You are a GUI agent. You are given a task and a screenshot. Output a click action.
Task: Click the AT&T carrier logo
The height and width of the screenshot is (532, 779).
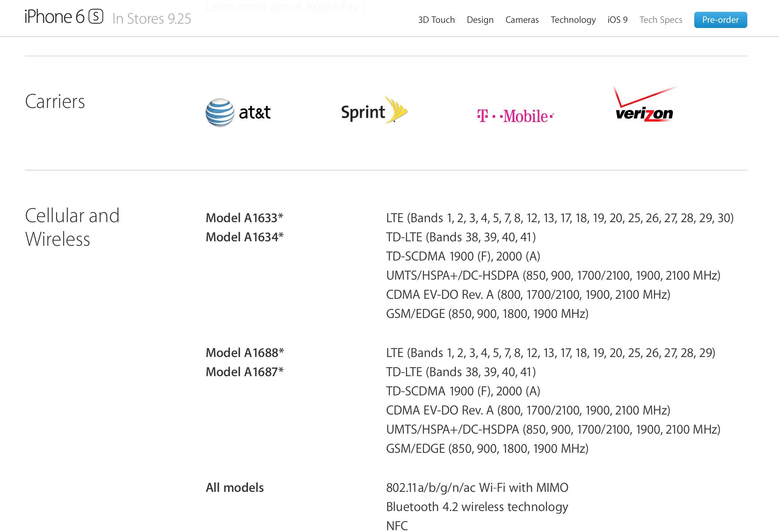[238, 112]
